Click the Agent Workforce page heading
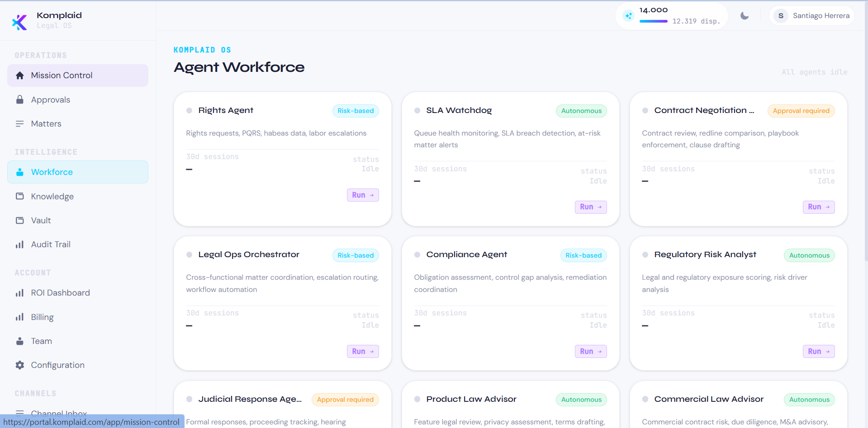Image resolution: width=868 pixels, height=428 pixels. (239, 67)
